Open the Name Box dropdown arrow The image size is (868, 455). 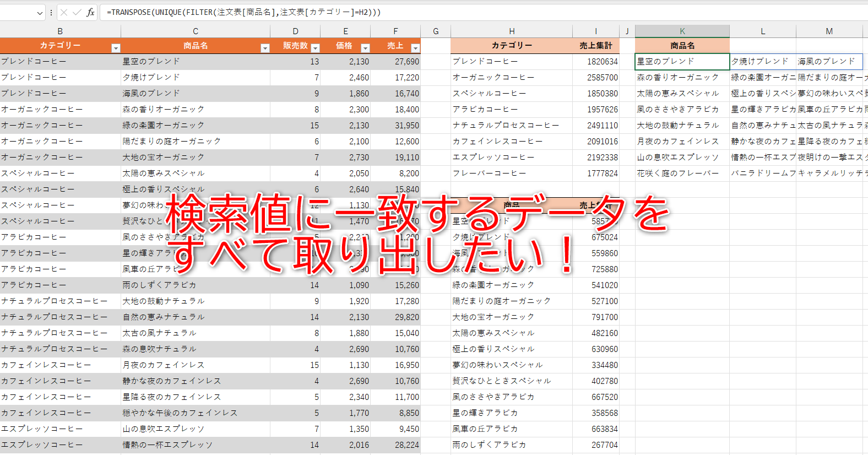point(40,13)
